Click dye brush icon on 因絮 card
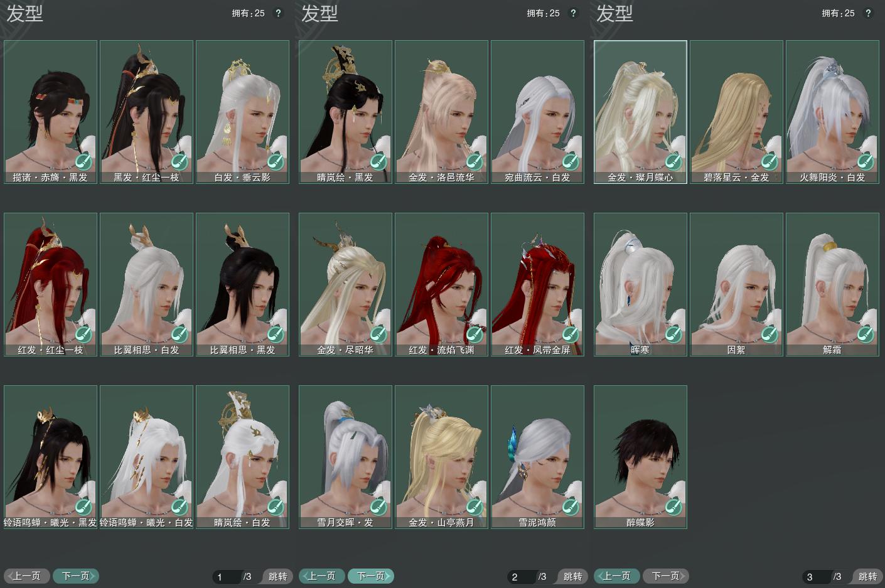The image size is (885, 588). click(x=770, y=334)
